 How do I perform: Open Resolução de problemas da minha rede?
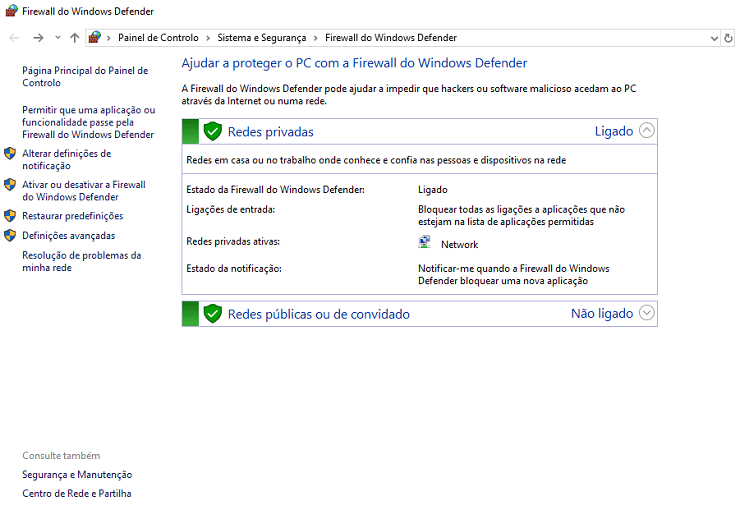82,261
